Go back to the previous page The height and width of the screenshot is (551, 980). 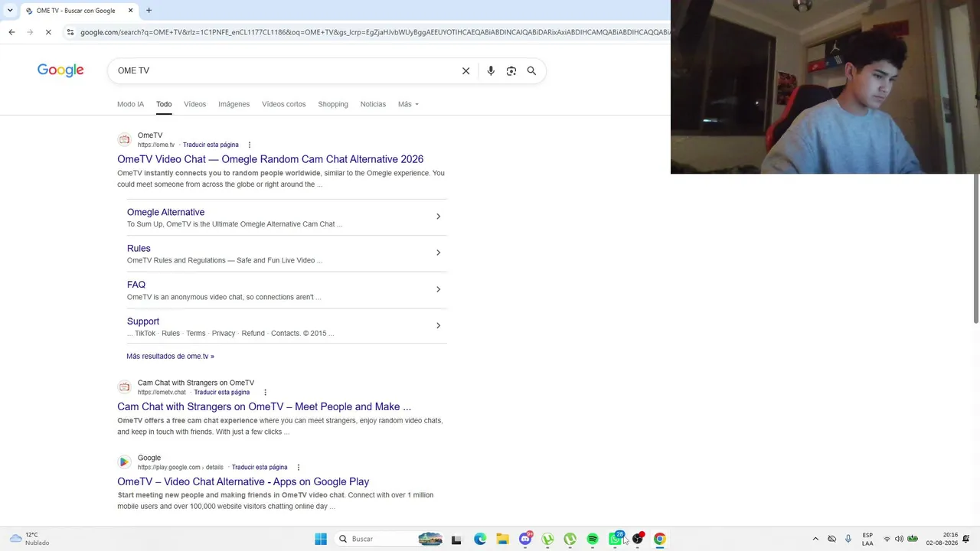click(11, 32)
